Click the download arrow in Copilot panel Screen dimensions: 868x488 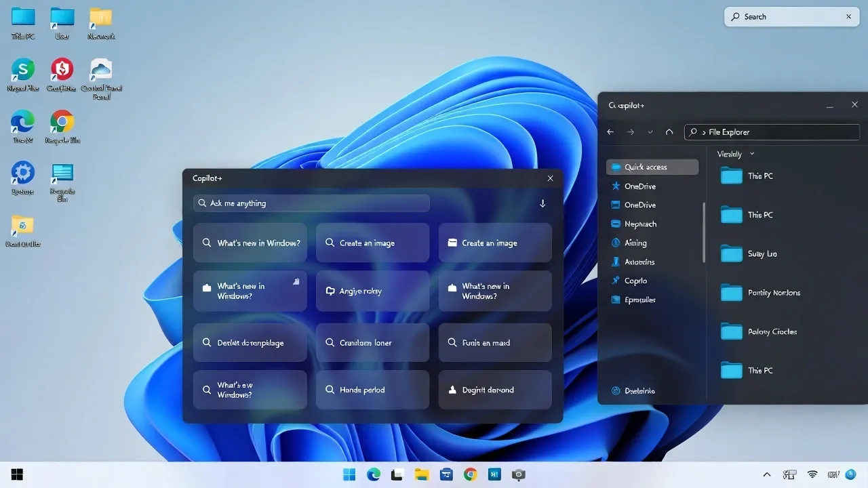[542, 203]
